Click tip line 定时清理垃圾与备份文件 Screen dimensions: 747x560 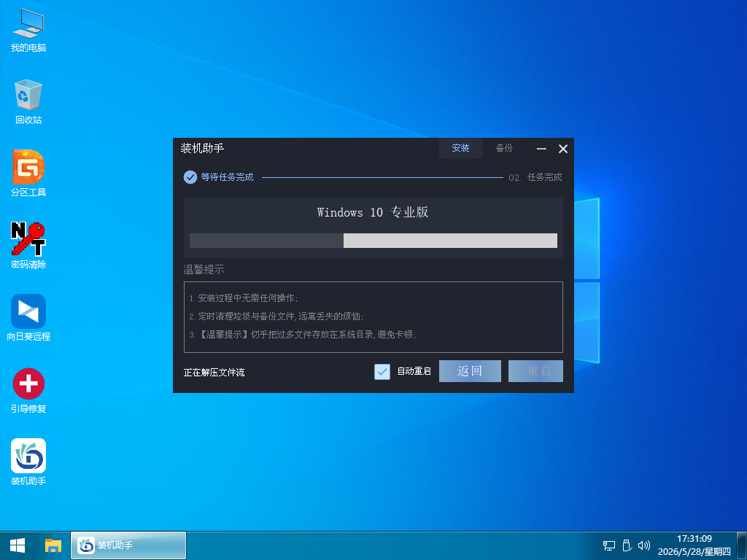276,316
